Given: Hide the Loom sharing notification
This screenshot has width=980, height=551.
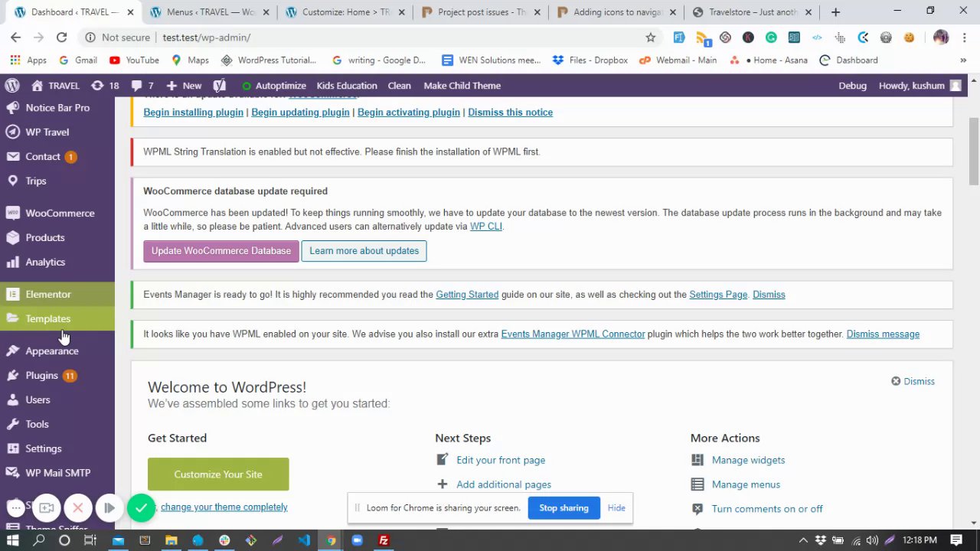Looking at the screenshot, I should click(x=616, y=508).
